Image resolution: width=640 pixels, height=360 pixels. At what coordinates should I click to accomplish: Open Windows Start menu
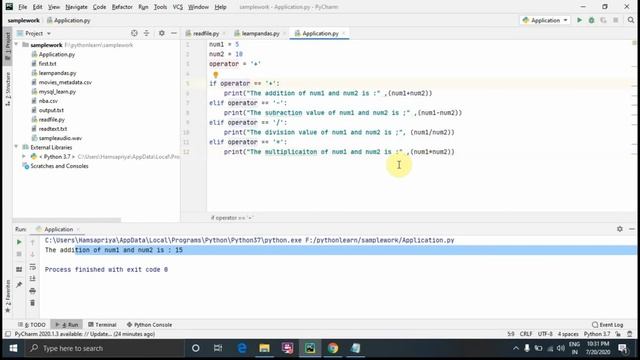coord(13,348)
